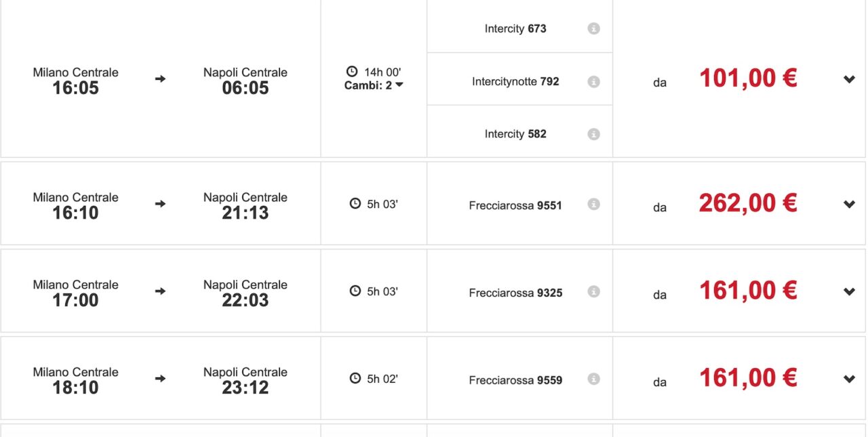
Task: Expand the 101,00 € fare details chevron
Action: coord(849,79)
